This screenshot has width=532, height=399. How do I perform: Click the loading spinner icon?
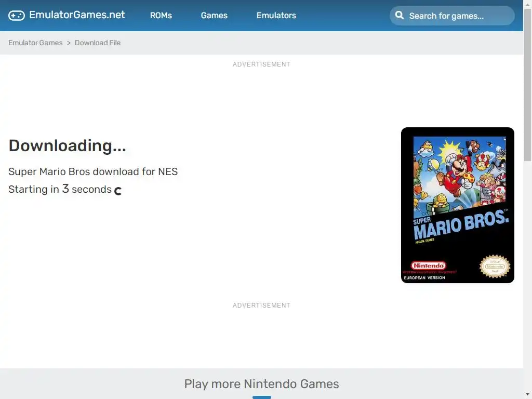118,191
